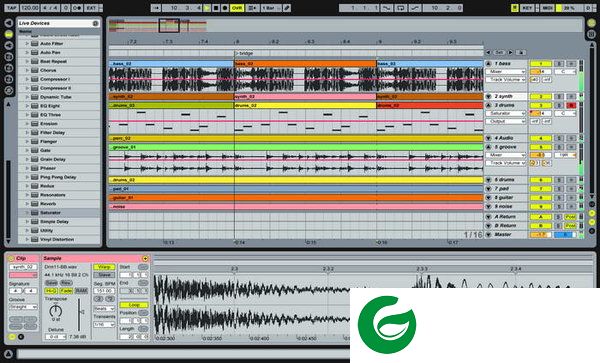Click the transport stop button
Image resolution: width=600 pixels, height=363 pixels.
[x=216, y=8]
